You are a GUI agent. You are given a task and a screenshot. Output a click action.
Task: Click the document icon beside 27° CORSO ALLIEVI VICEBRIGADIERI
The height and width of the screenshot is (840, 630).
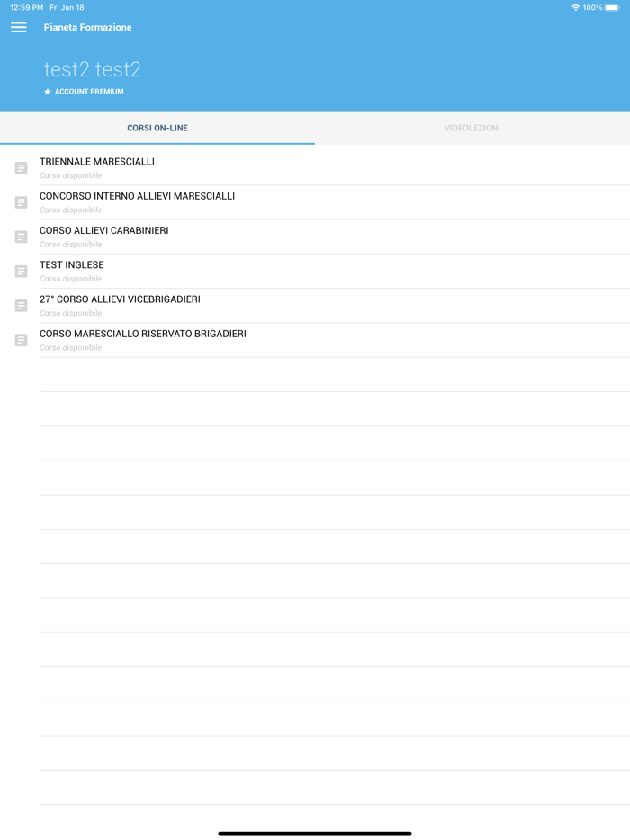[x=21, y=306]
